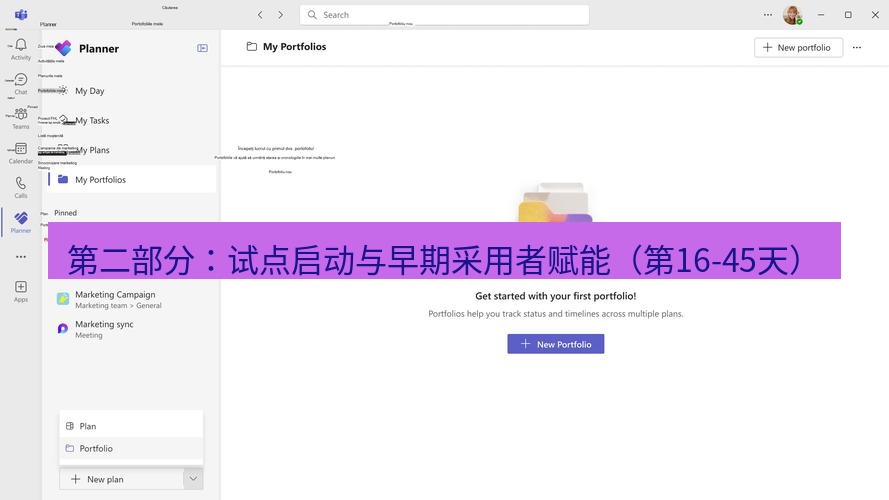Collapse the Planner navigation pane
Image resolution: width=889 pixels, height=500 pixels.
[202, 48]
